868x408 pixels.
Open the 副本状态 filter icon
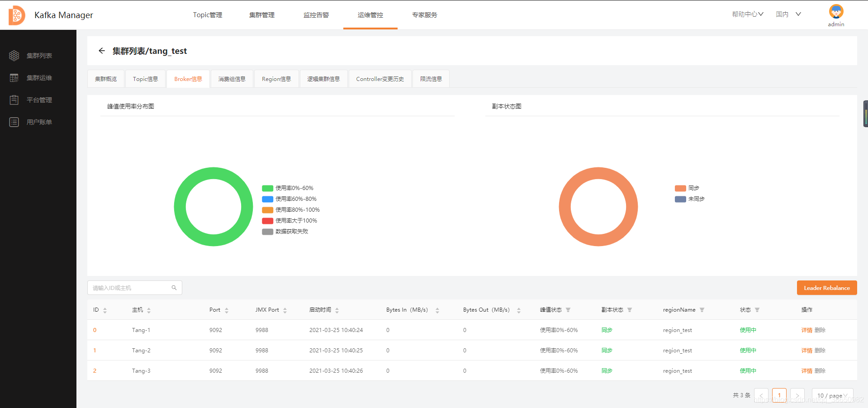point(630,310)
